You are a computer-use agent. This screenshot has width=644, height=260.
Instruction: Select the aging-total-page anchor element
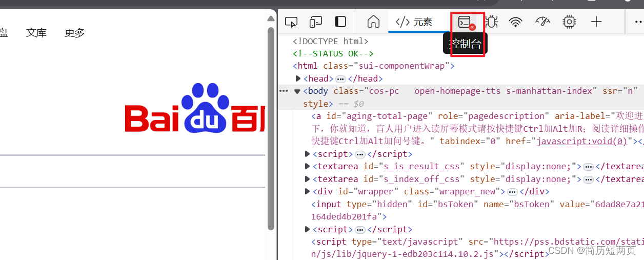pyautogui.click(x=477, y=129)
